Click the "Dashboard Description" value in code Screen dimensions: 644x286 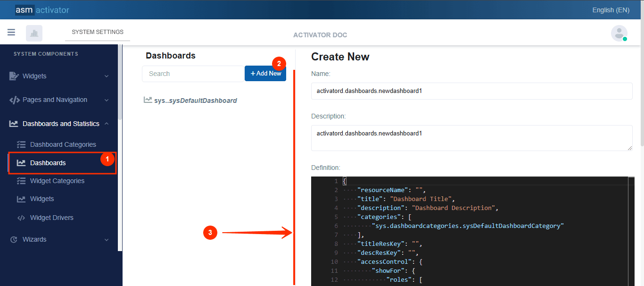point(454,208)
